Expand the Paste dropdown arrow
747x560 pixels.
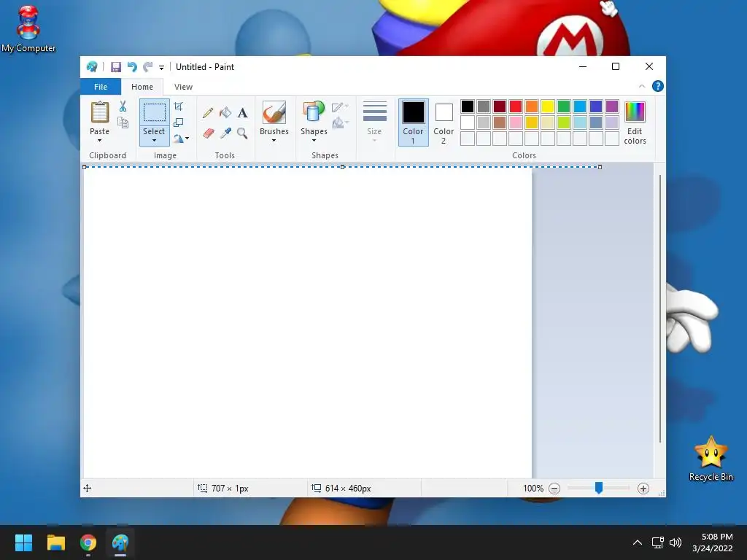tap(99, 140)
